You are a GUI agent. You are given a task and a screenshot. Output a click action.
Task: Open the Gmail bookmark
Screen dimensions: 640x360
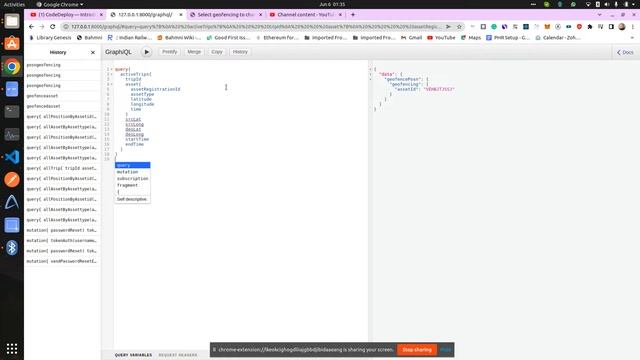[411, 38]
